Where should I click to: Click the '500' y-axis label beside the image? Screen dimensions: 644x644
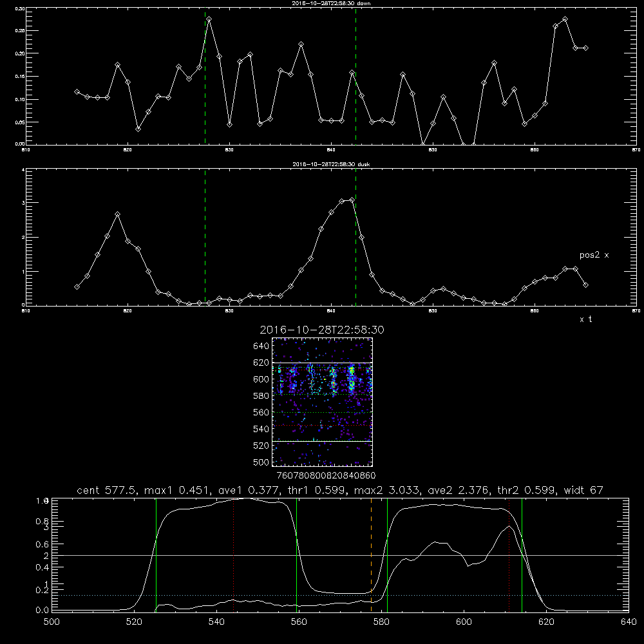click(x=261, y=462)
